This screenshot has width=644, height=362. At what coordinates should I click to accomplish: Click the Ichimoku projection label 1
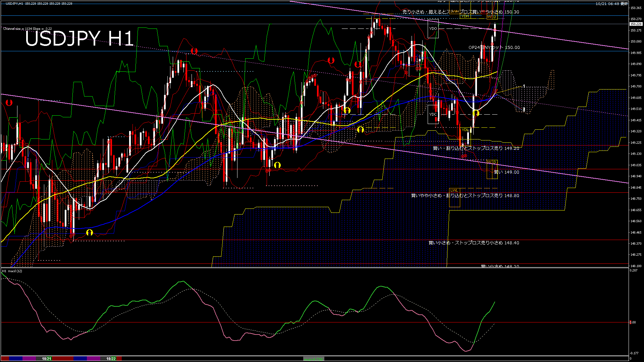pyautogui.click(x=524, y=86)
